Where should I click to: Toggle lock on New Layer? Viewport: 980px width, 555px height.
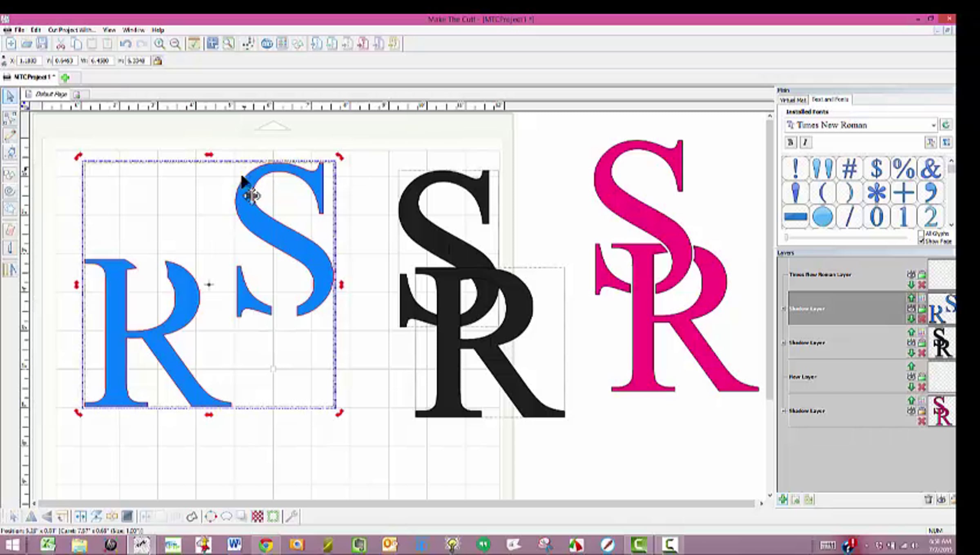tap(922, 376)
